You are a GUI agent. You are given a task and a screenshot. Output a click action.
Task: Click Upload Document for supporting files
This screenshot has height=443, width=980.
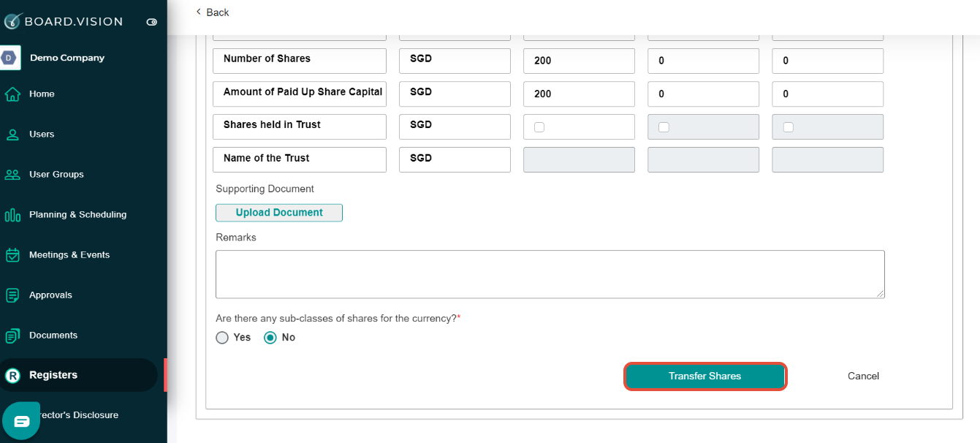pyautogui.click(x=278, y=212)
